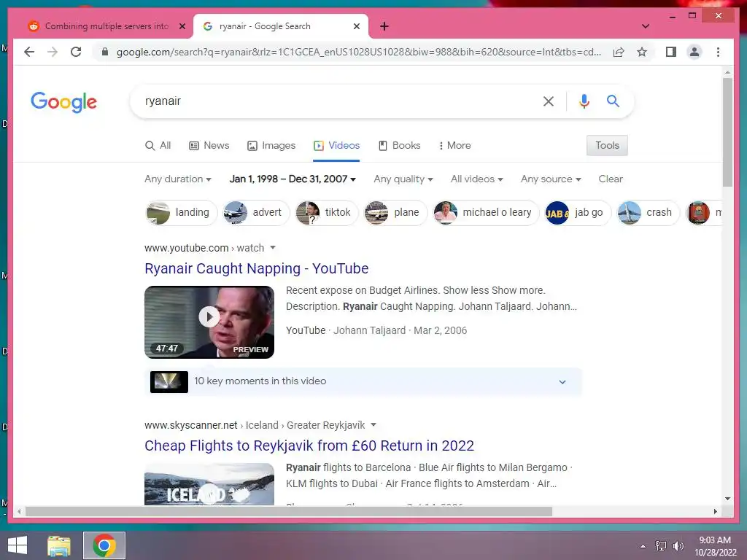The image size is (747, 560).
Task: Open the More search categories menu
Action: click(x=455, y=145)
